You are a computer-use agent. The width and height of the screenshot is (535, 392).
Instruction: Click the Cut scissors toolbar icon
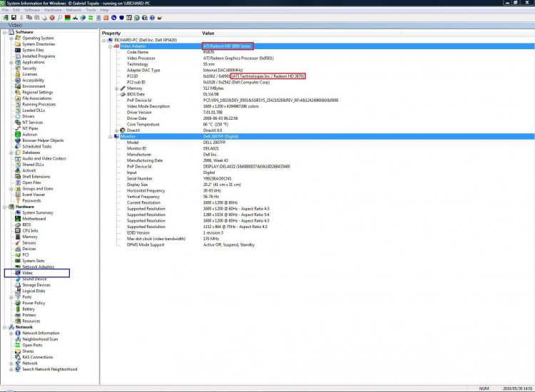point(21,17)
